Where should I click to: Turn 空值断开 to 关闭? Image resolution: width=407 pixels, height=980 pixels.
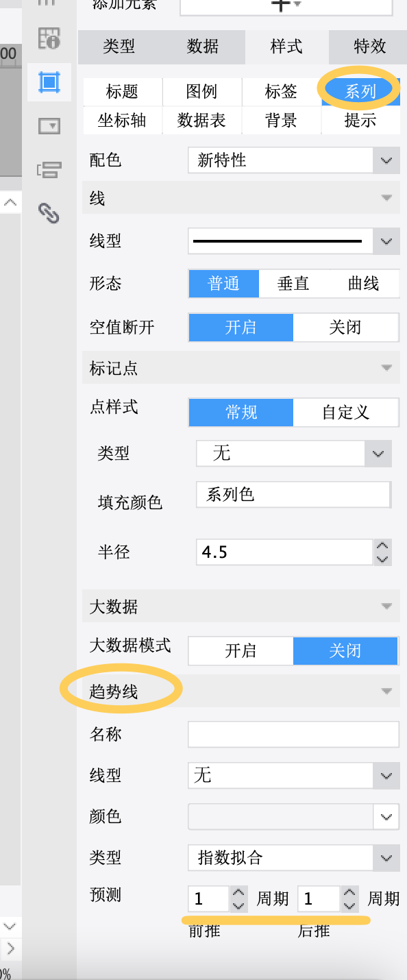[x=345, y=327]
